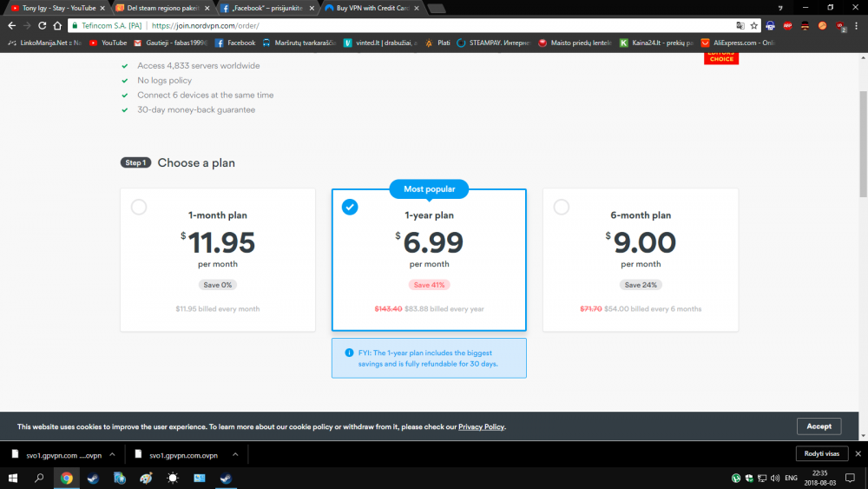Expand second svo1.gpvpn.com.ovpn download options
Image resolution: width=868 pixels, height=489 pixels.
[x=235, y=454]
